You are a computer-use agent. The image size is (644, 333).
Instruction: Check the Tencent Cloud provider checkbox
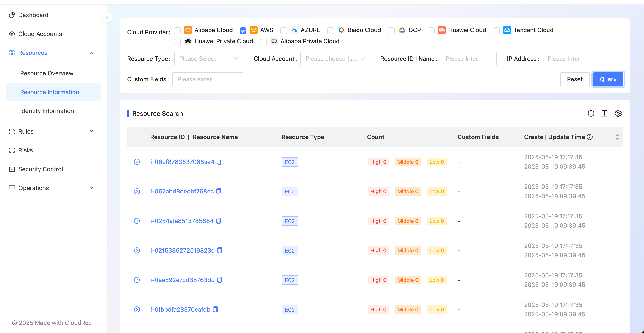pyautogui.click(x=496, y=31)
